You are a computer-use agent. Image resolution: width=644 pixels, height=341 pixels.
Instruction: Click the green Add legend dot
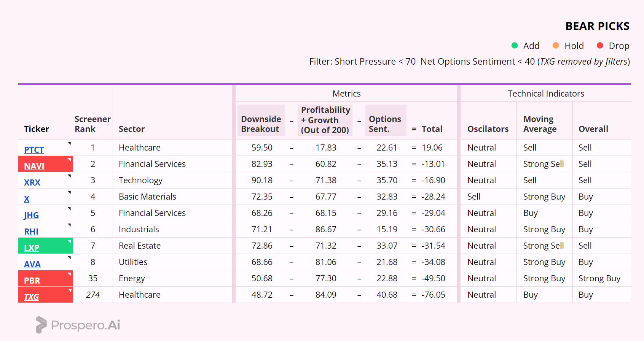click(515, 46)
